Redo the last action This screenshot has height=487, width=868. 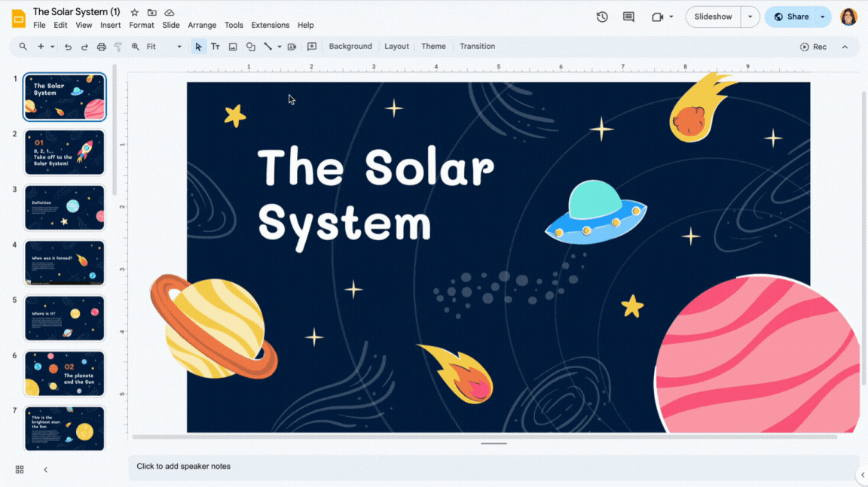coord(84,47)
